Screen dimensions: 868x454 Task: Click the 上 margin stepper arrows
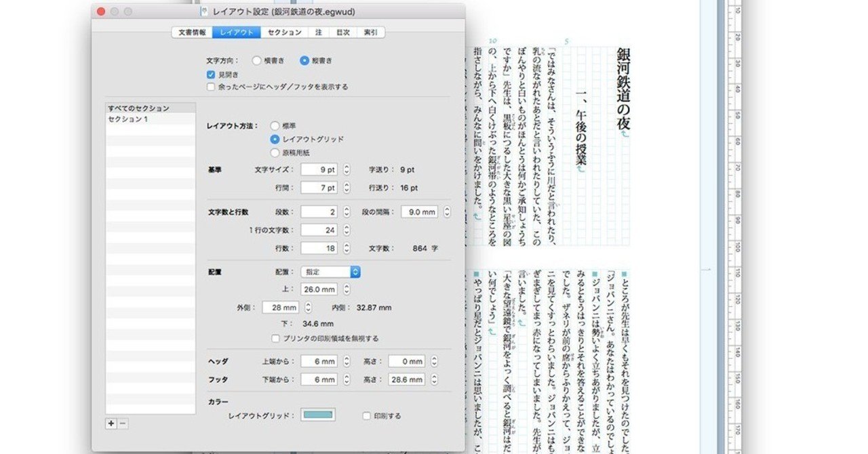click(347, 289)
